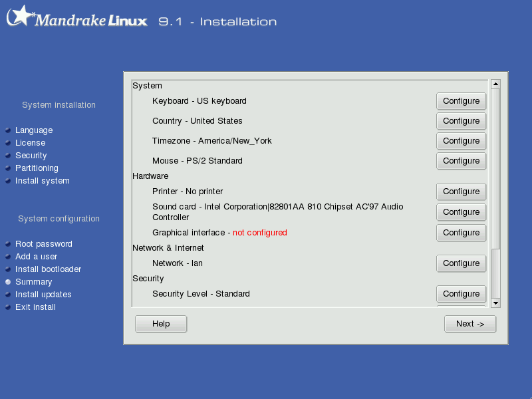This screenshot has width=532, height=399.
Task: Configure the US keyboard setting
Action: pyautogui.click(x=461, y=101)
